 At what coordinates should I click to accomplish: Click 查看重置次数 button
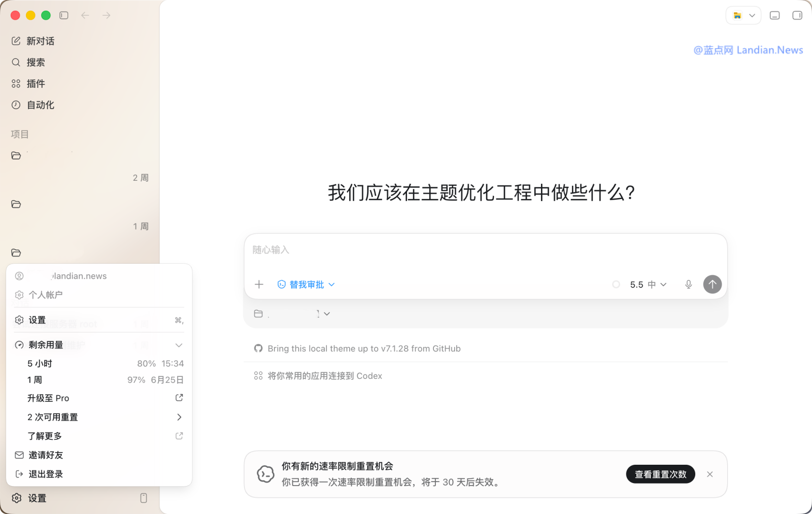[661, 474]
